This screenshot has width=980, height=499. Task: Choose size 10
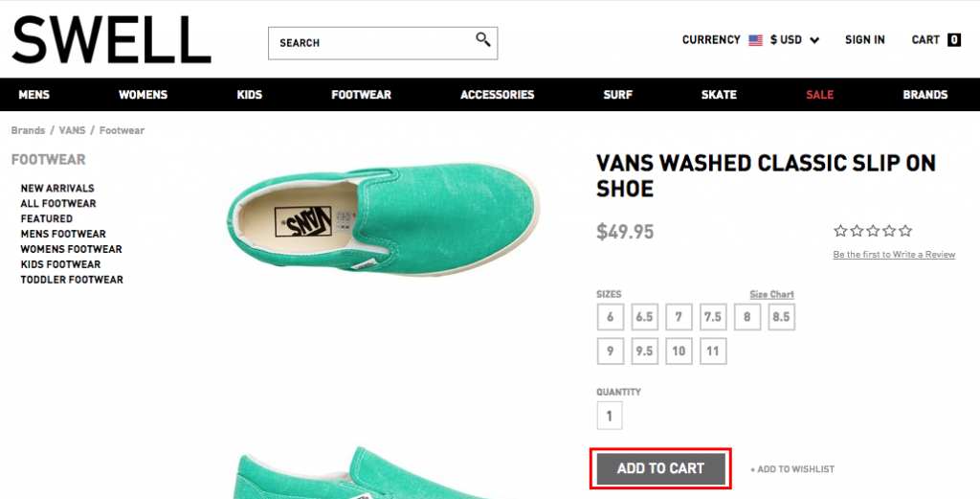[679, 352]
